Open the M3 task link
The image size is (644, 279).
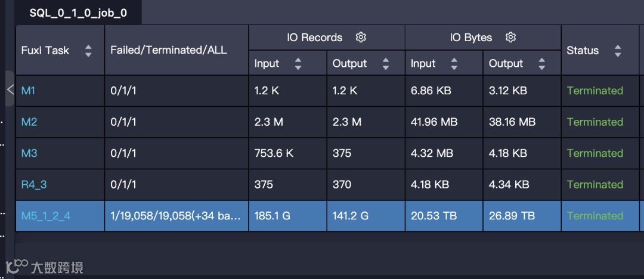29,153
